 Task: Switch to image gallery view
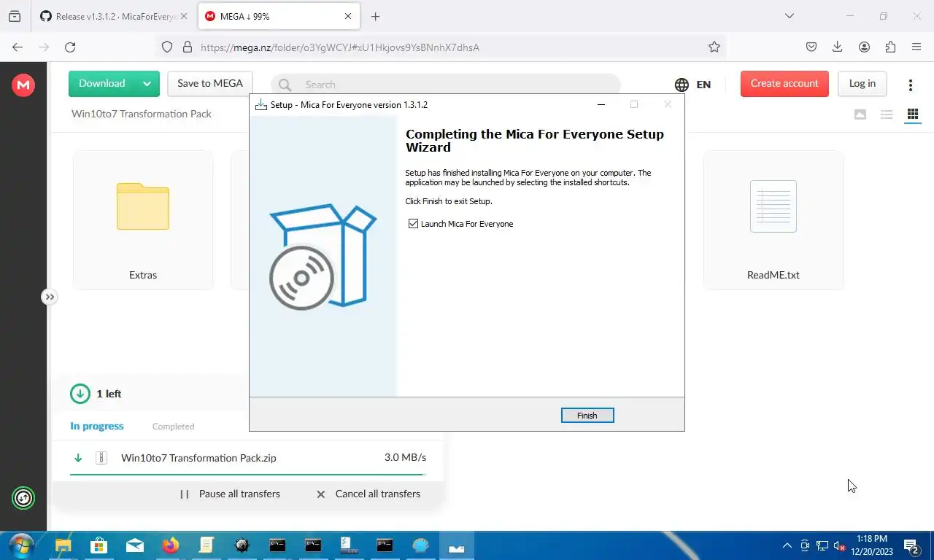(x=860, y=114)
